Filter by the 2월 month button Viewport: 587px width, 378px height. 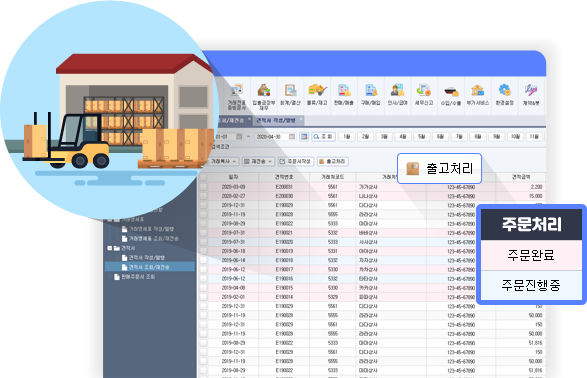[x=365, y=137]
